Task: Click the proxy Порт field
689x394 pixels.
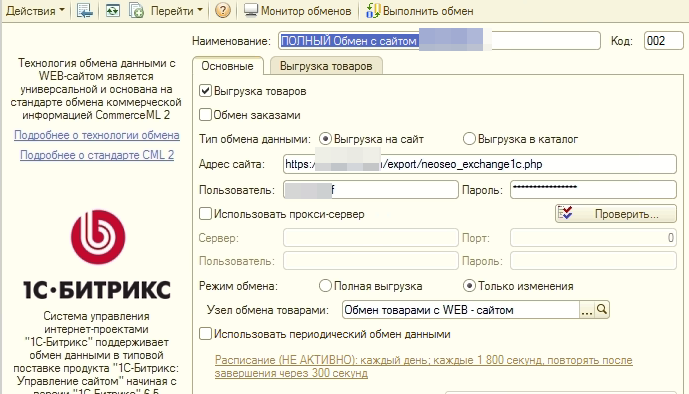Action: tap(593, 238)
